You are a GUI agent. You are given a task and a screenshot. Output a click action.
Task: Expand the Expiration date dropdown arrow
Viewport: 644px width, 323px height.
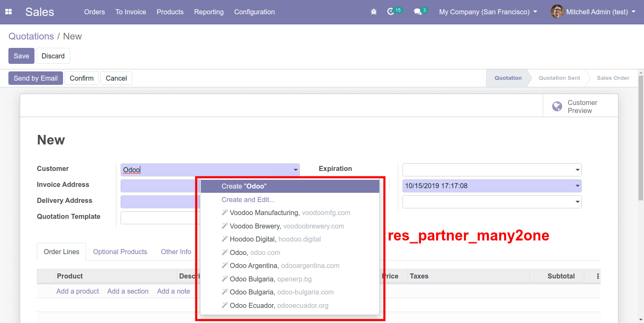(x=577, y=170)
